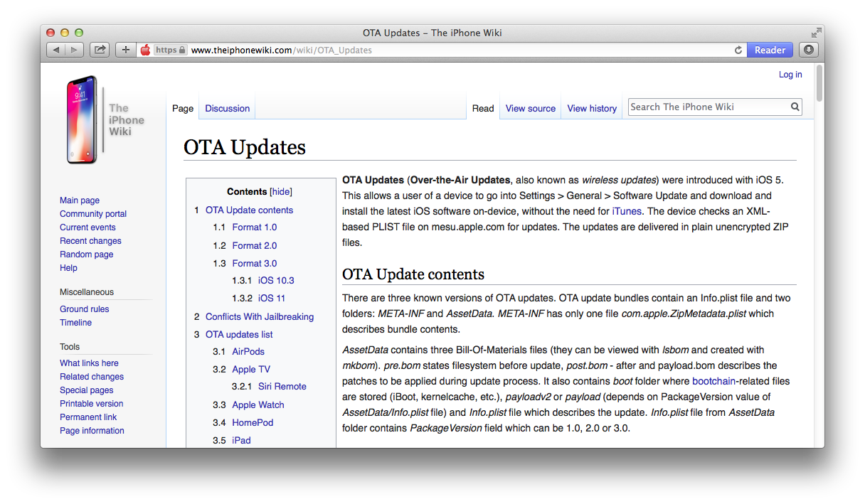The width and height of the screenshot is (865, 504).
Task: Jump to Format 3.0 in contents
Action: tap(255, 264)
